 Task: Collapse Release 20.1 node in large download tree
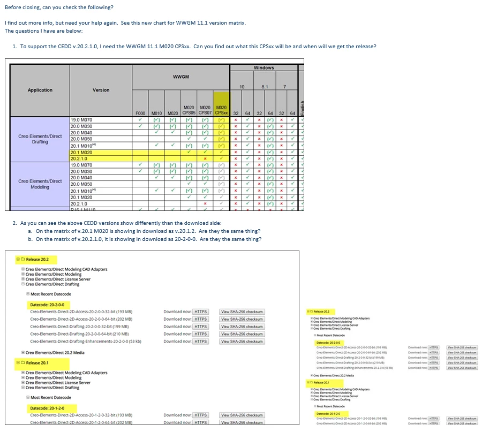[18, 362]
